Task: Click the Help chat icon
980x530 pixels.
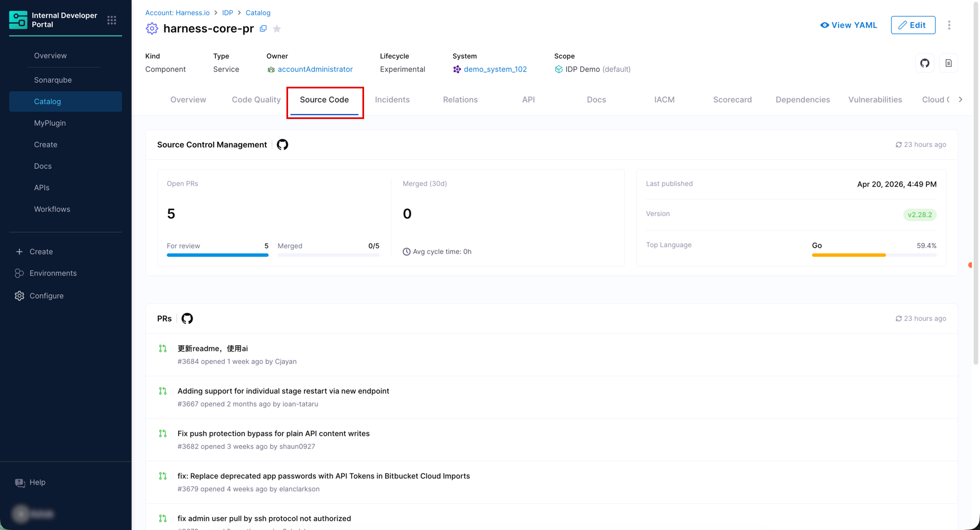Action: point(20,482)
